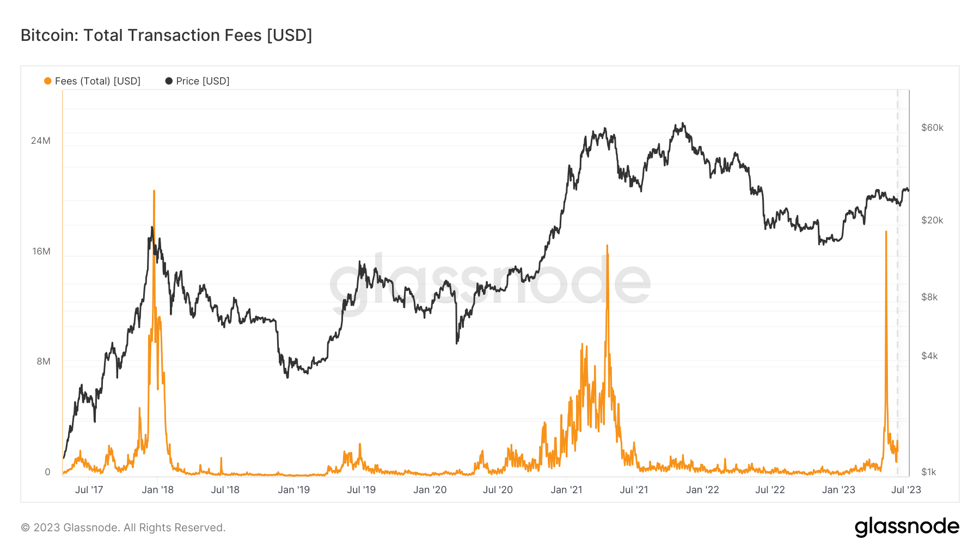Click the black Price legend dot
The image size is (980, 552).
coord(169,81)
